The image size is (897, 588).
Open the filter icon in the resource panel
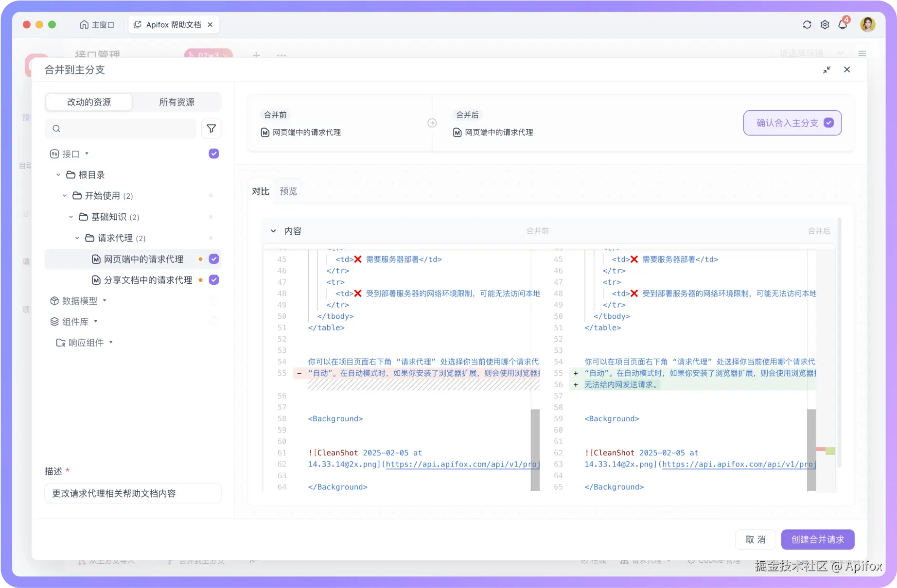pos(211,128)
